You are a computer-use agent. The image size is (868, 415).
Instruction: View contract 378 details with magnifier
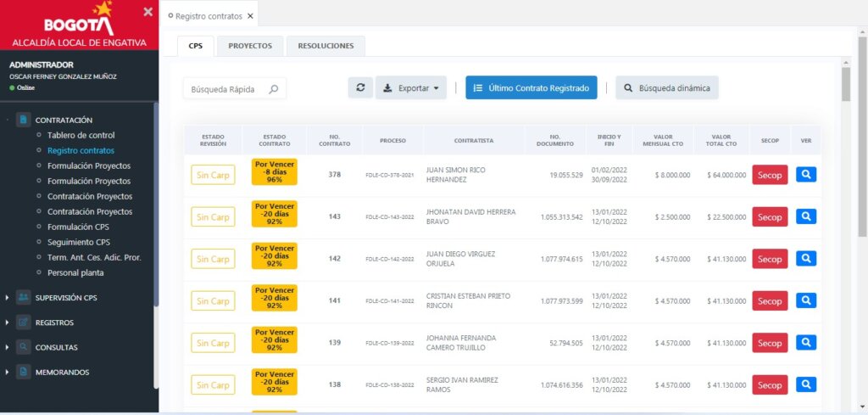(x=806, y=175)
